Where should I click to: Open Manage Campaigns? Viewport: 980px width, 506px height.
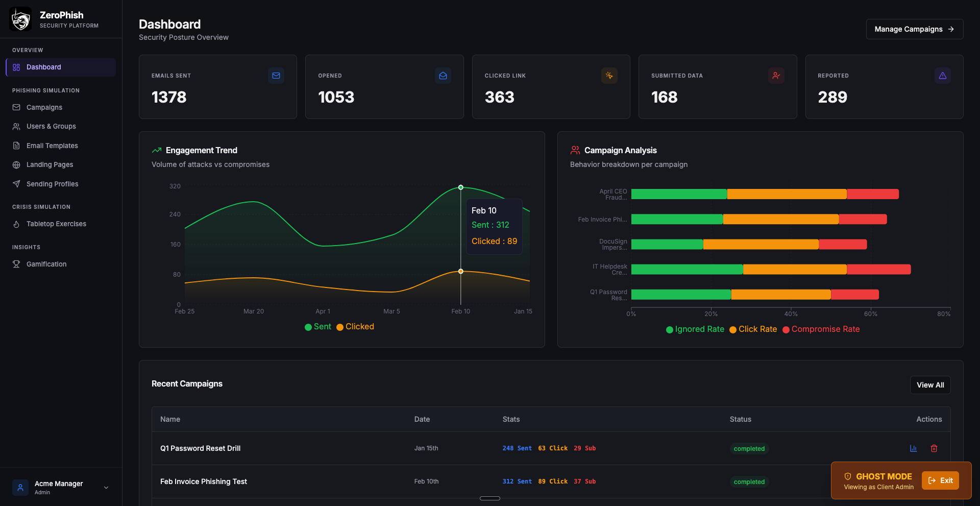pyautogui.click(x=914, y=29)
